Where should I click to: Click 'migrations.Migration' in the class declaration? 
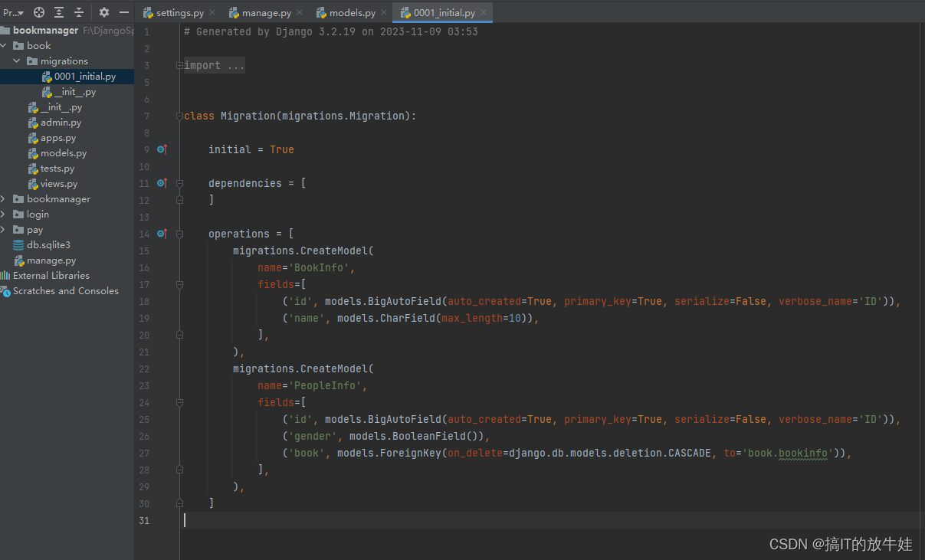[343, 116]
